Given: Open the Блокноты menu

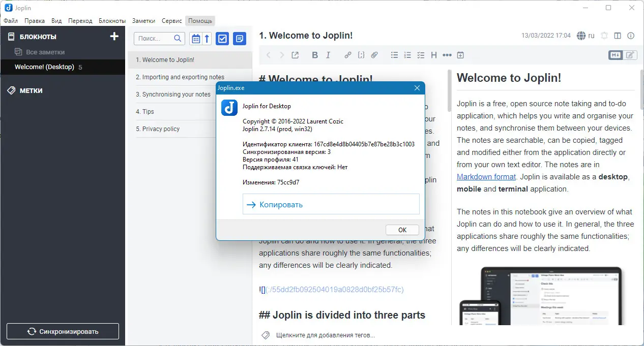Looking at the screenshot, I should coord(112,21).
